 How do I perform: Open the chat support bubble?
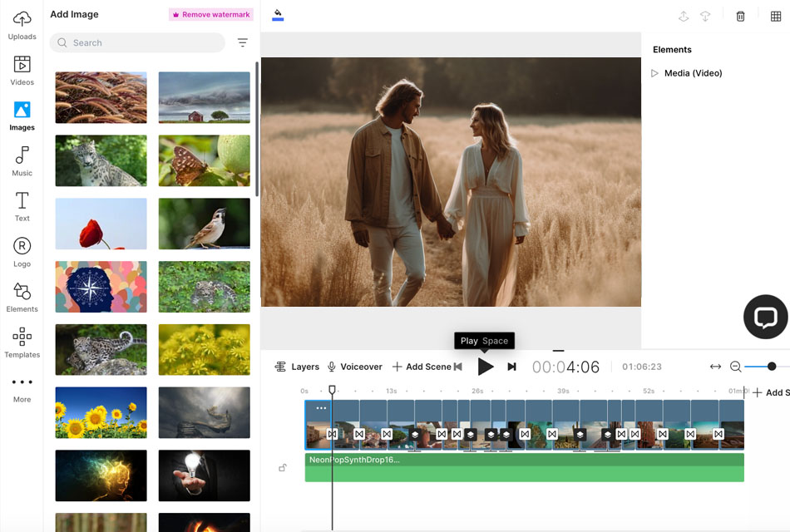pos(765,317)
